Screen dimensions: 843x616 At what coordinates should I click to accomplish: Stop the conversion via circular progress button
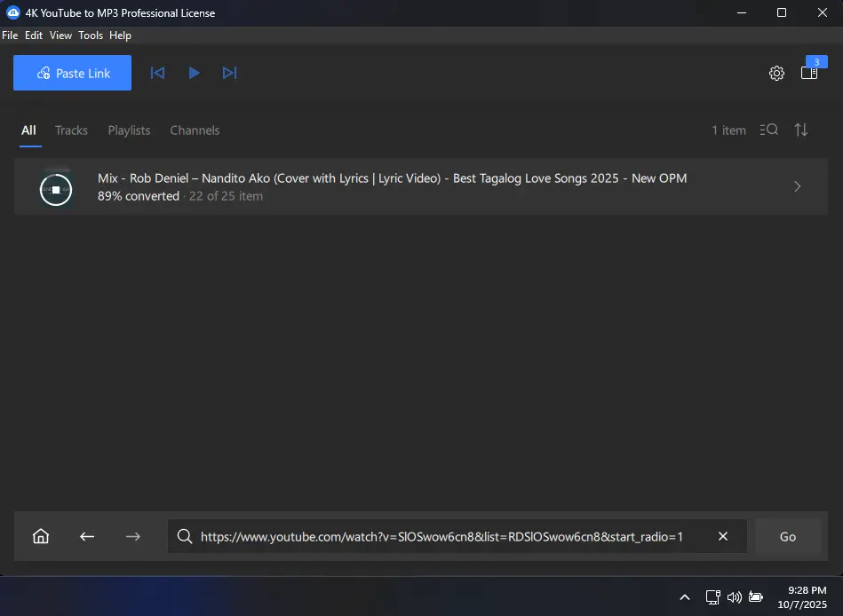tap(56, 190)
